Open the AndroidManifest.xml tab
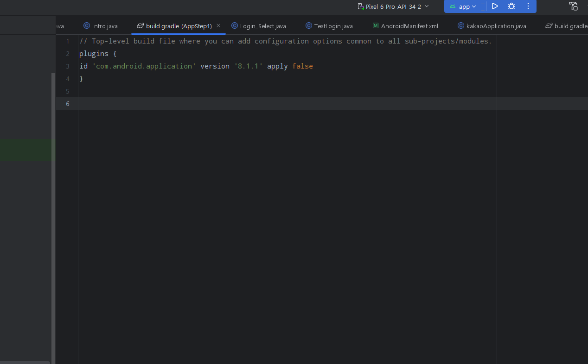588x364 pixels. [405, 26]
